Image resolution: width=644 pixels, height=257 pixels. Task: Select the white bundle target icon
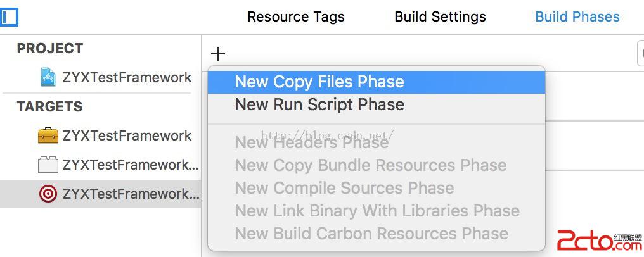(48, 165)
